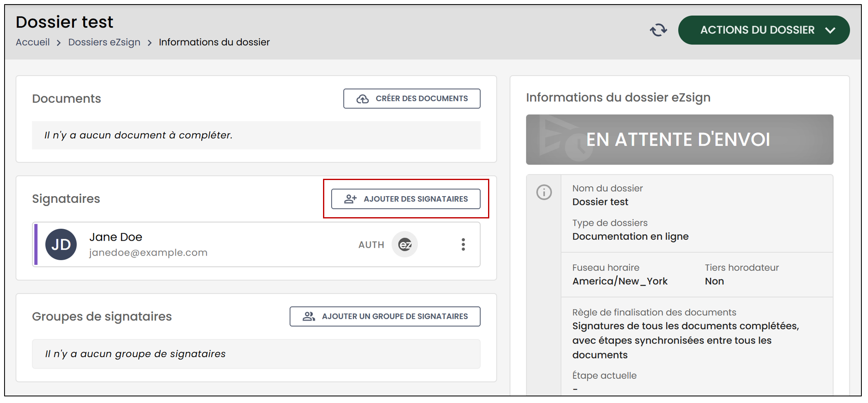Click the cloud upload icon in Créer des documents
This screenshot has height=403, width=868.
click(362, 99)
